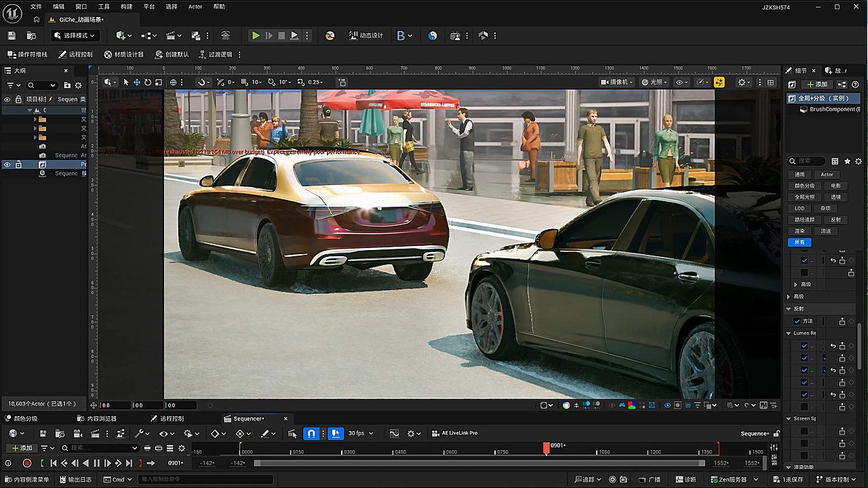The height and width of the screenshot is (488, 868).
Task: Toggle the first checkbox under Lumen Re section
Action: pyautogui.click(x=804, y=346)
